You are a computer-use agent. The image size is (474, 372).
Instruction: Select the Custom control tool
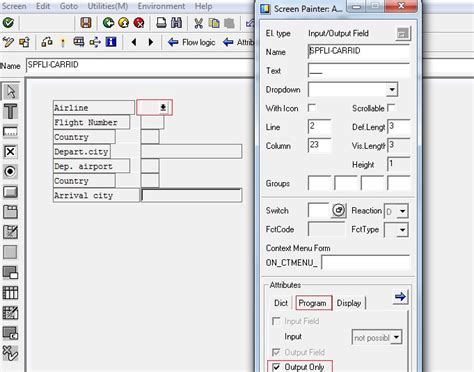[10, 333]
